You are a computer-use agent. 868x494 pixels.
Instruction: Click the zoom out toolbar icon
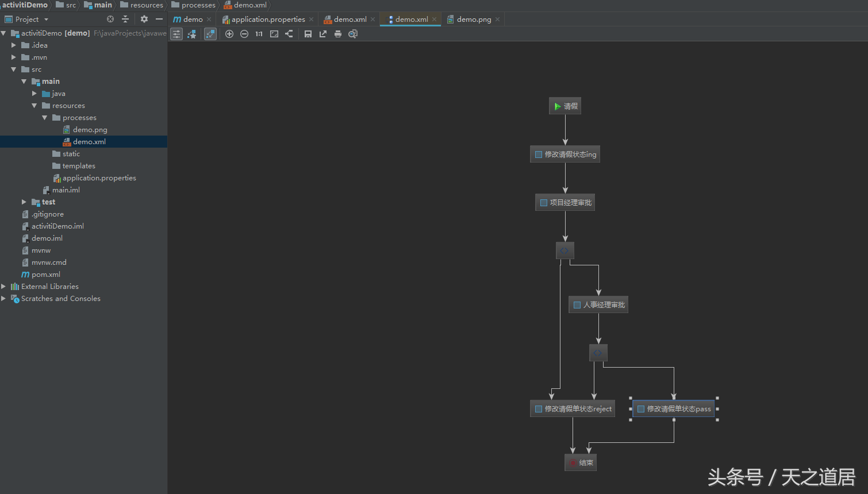click(244, 34)
